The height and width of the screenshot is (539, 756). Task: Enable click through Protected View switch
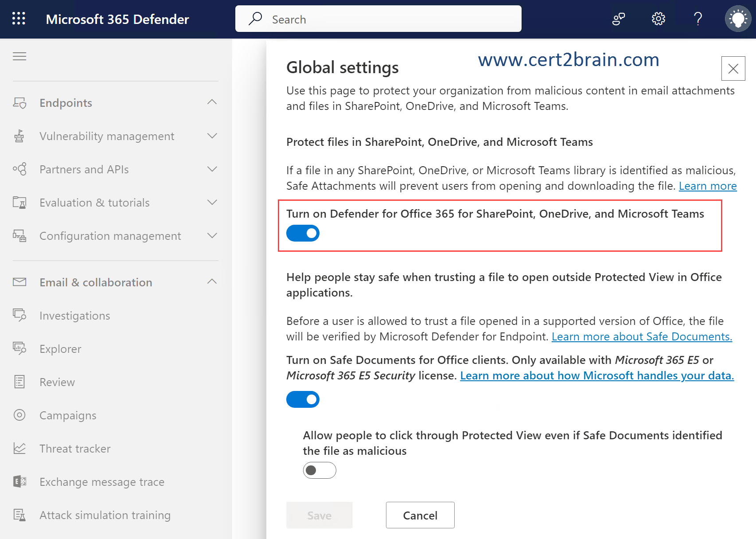(x=320, y=470)
